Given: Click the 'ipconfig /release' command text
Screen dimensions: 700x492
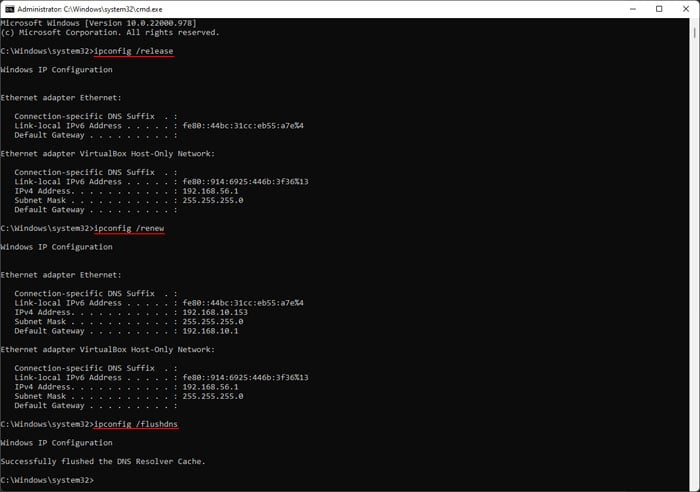Looking at the screenshot, I should pyautogui.click(x=133, y=51).
